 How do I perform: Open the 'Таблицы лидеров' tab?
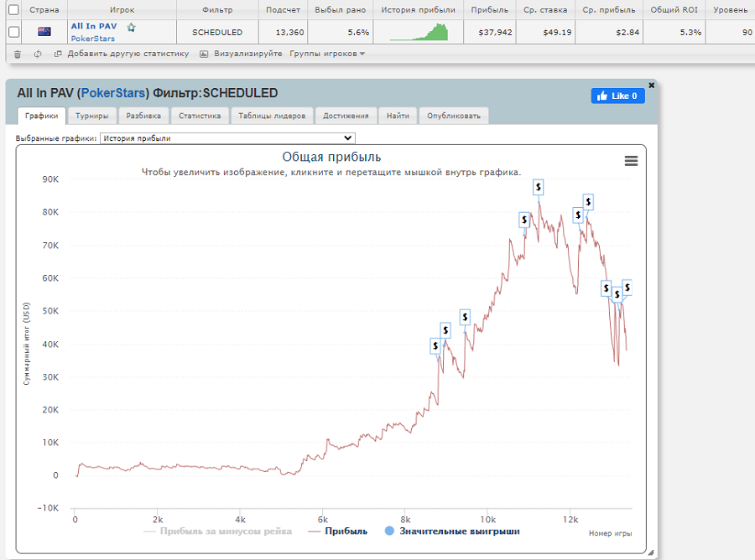[x=272, y=117]
